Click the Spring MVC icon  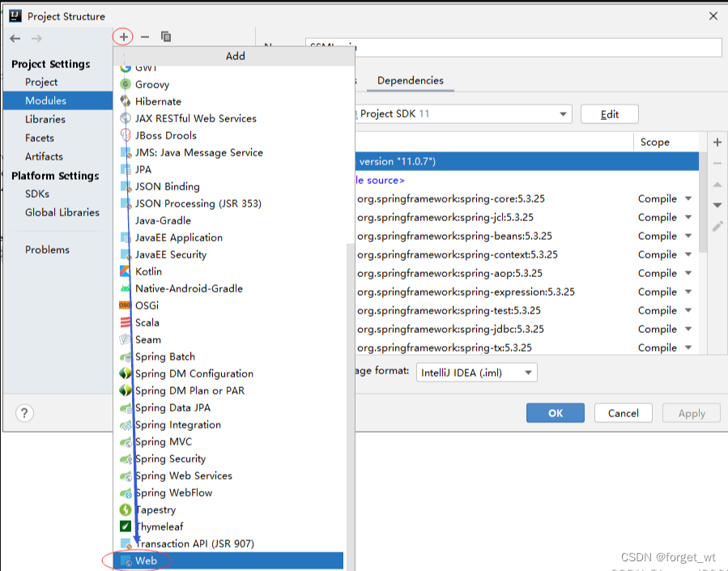pyautogui.click(x=126, y=442)
